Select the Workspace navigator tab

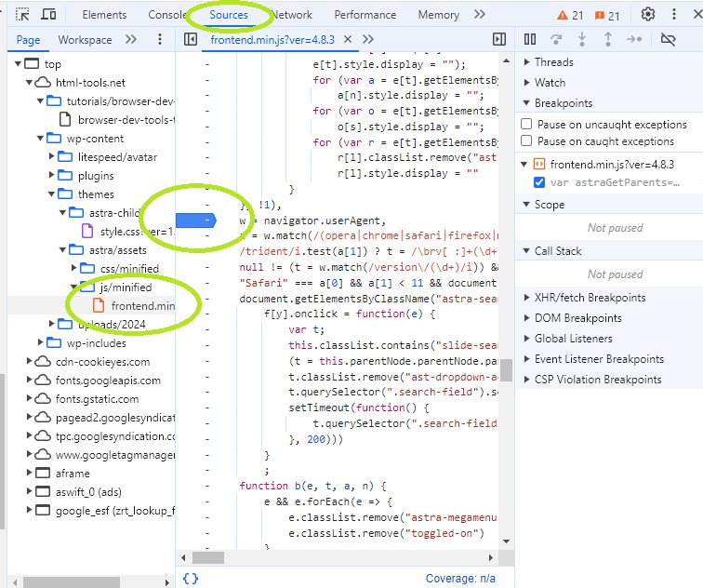[85, 40]
